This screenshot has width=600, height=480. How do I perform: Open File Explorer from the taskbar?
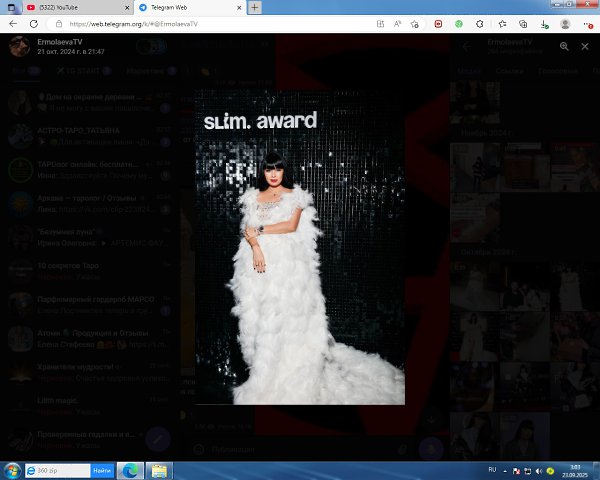tap(157, 470)
